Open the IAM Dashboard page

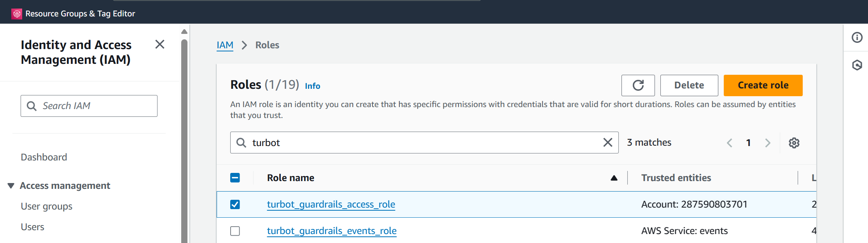point(44,157)
